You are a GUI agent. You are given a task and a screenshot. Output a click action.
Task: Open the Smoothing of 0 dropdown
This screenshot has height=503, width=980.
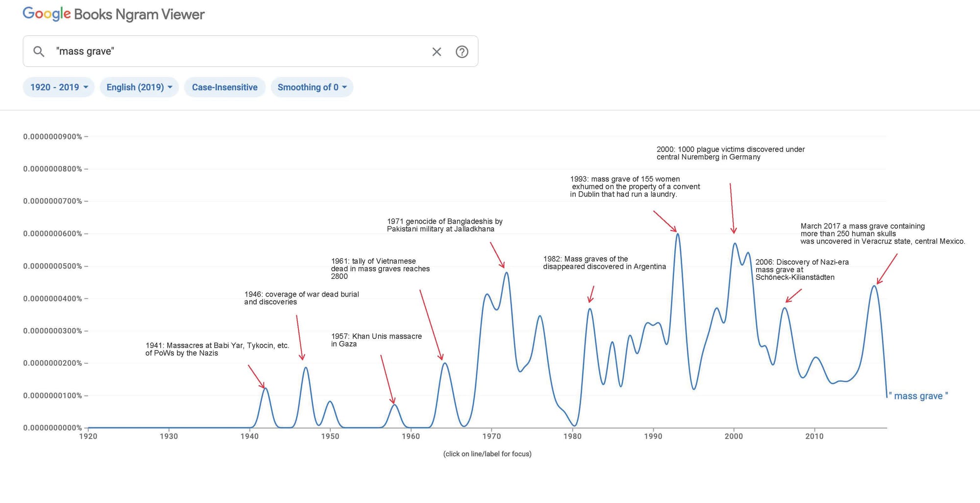tap(312, 87)
